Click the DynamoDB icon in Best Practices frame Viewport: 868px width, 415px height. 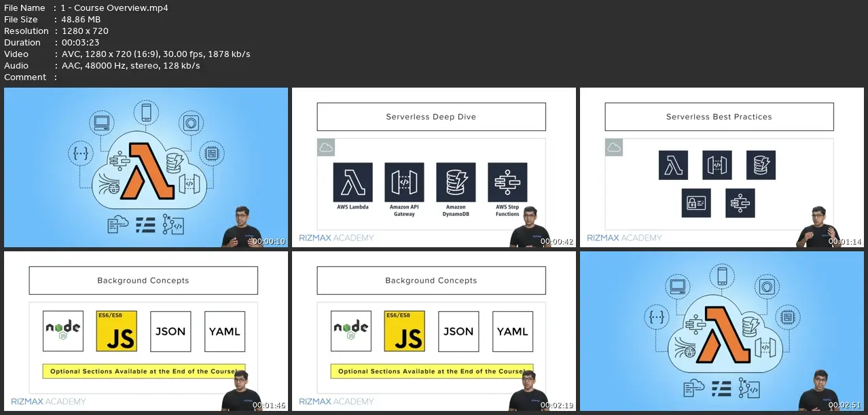761,165
